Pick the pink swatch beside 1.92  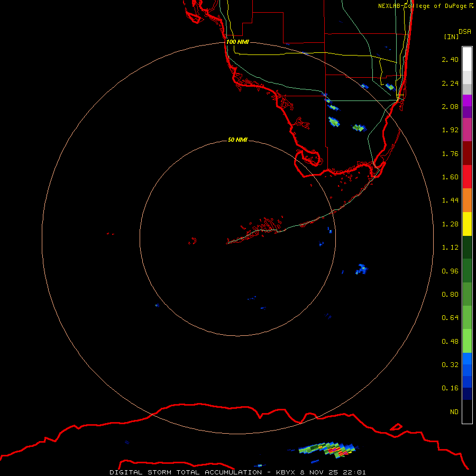coord(467,130)
